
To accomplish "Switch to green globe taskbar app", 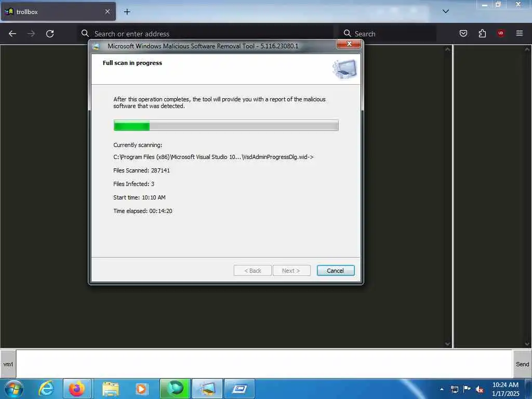I will (x=175, y=389).
